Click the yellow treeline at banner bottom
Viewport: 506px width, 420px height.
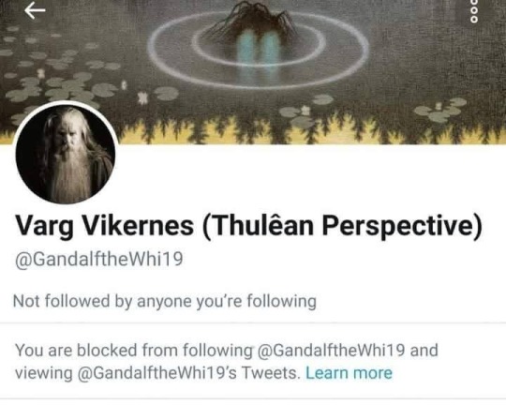[x=310, y=129]
